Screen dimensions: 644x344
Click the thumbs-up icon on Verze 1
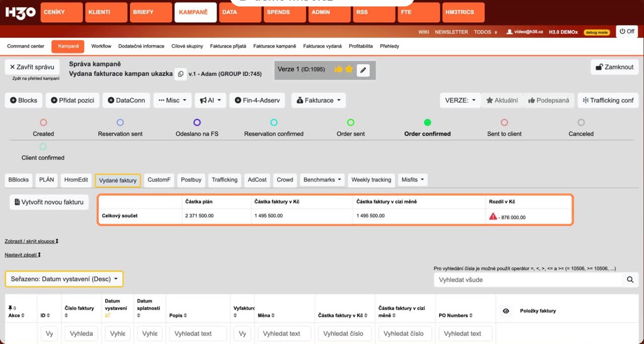point(339,69)
